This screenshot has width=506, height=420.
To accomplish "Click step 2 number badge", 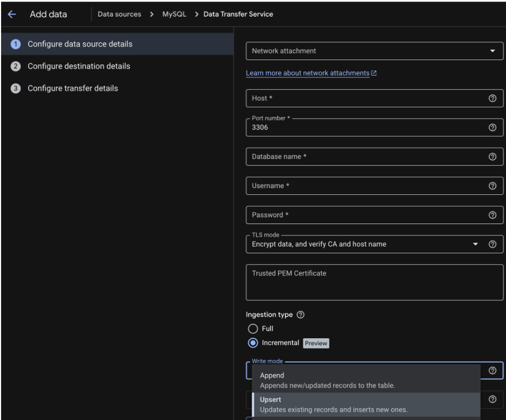I will tap(16, 67).
